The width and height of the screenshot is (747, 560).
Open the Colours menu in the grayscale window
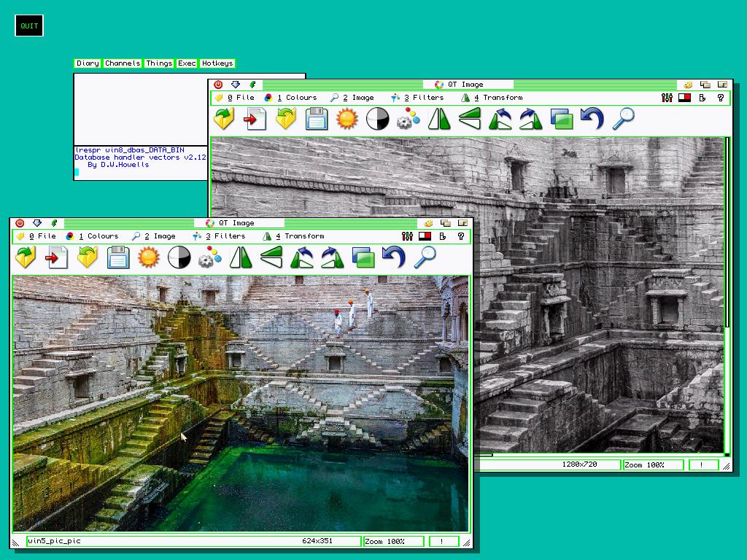coord(291,98)
